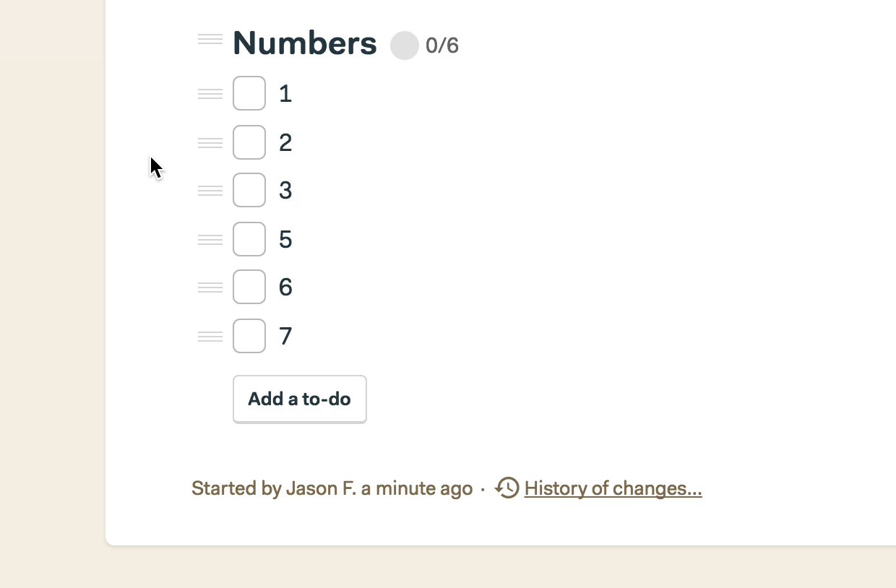Click the drag handle next to to-do 7
Image resolution: width=896 pixels, height=588 pixels.
pyautogui.click(x=210, y=337)
